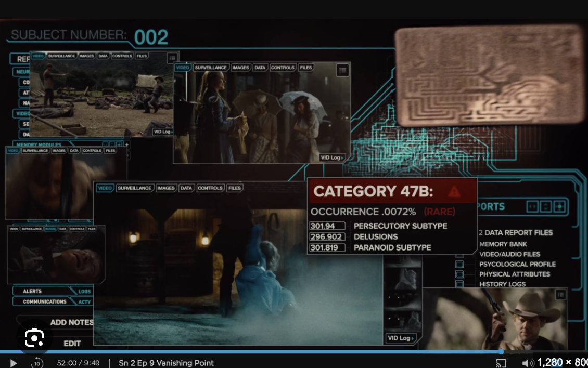Click LOGS tag next to Alerts
Image resolution: width=588 pixels, height=368 pixels.
pyautogui.click(x=84, y=291)
